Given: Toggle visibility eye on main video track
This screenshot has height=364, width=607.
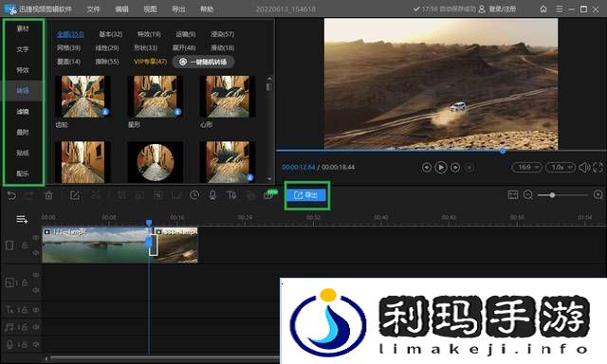Looking at the screenshot, I should point(36,238).
